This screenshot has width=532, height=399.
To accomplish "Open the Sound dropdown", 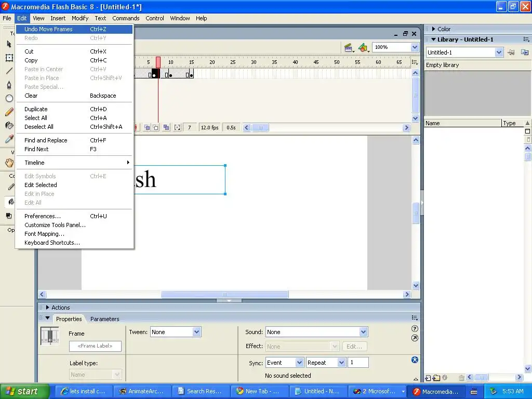I will 363,332.
